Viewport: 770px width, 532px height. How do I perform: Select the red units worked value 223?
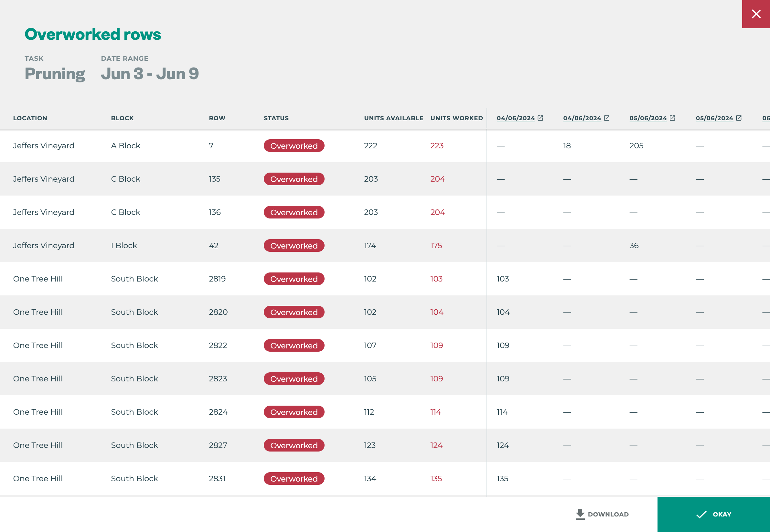click(x=437, y=146)
